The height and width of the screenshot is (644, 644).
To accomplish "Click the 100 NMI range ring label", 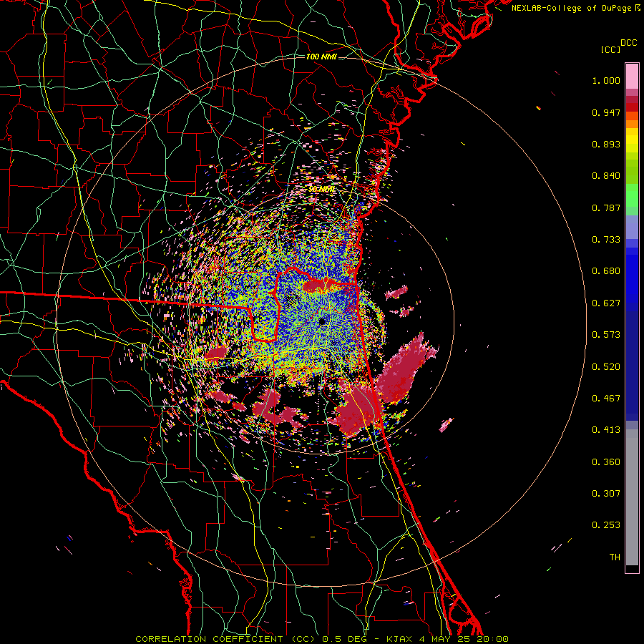I will click(321, 57).
